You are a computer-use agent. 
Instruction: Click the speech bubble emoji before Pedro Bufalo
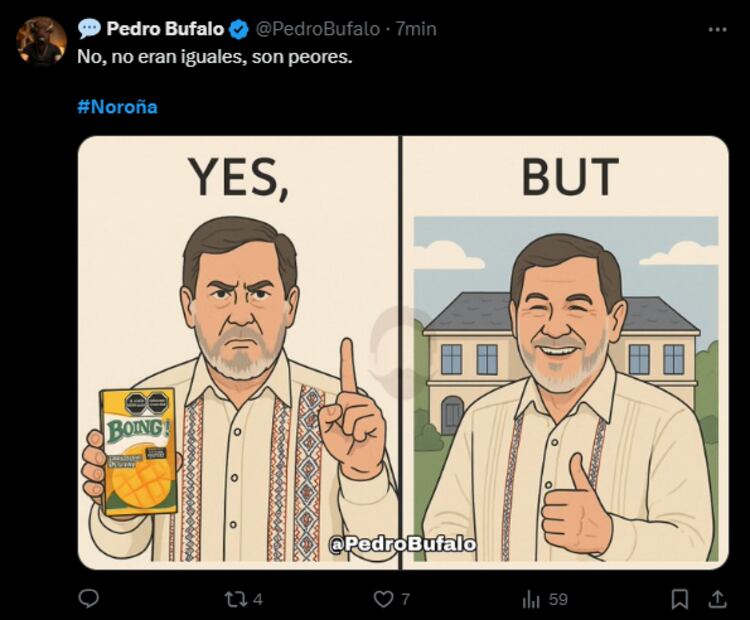pyautogui.click(x=89, y=29)
